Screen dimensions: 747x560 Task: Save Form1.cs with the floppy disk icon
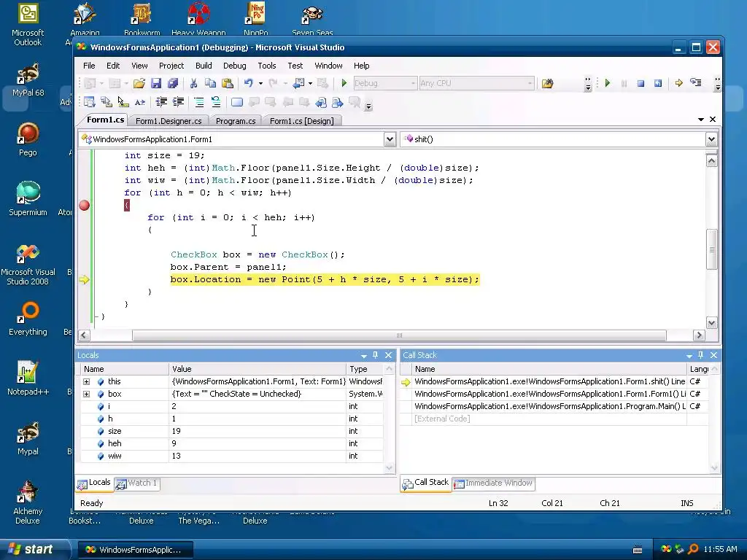pyautogui.click(x=156, y=83)
